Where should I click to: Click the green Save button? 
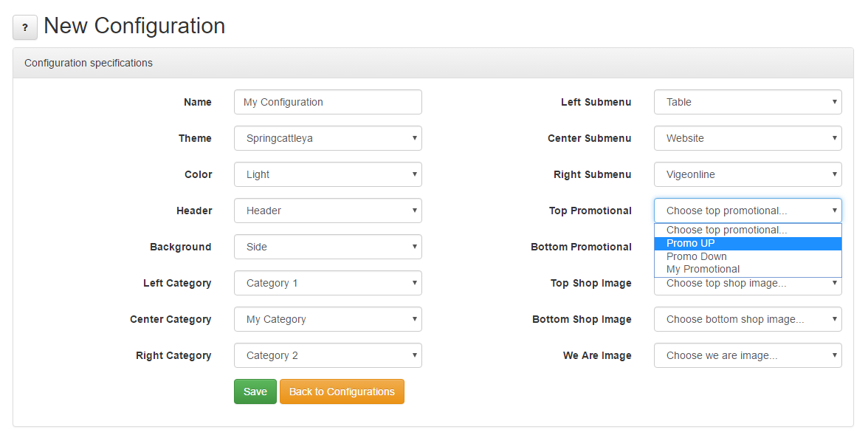point(255,392)
